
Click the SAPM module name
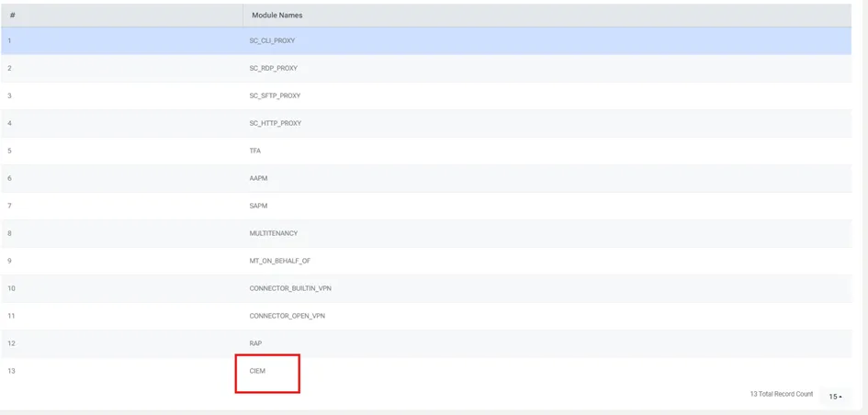coord(257,206)
